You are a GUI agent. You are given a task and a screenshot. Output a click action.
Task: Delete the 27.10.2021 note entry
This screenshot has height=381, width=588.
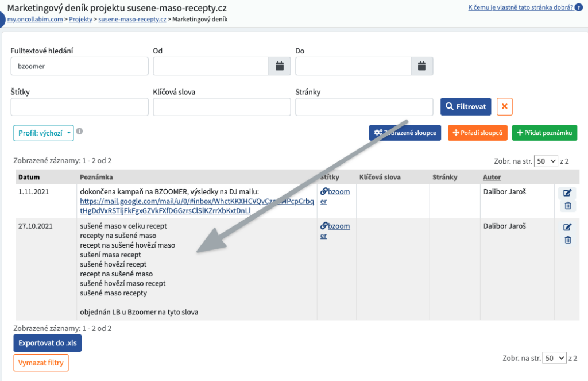pyautogui.click(x=568, y=240)
